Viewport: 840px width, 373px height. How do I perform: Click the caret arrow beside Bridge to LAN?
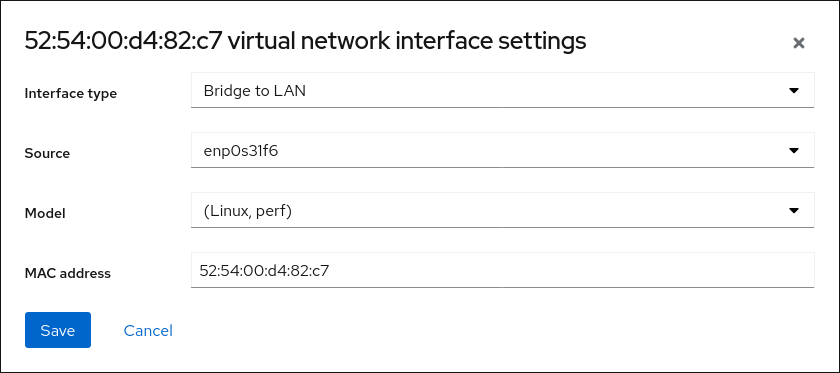click(794, 91)
